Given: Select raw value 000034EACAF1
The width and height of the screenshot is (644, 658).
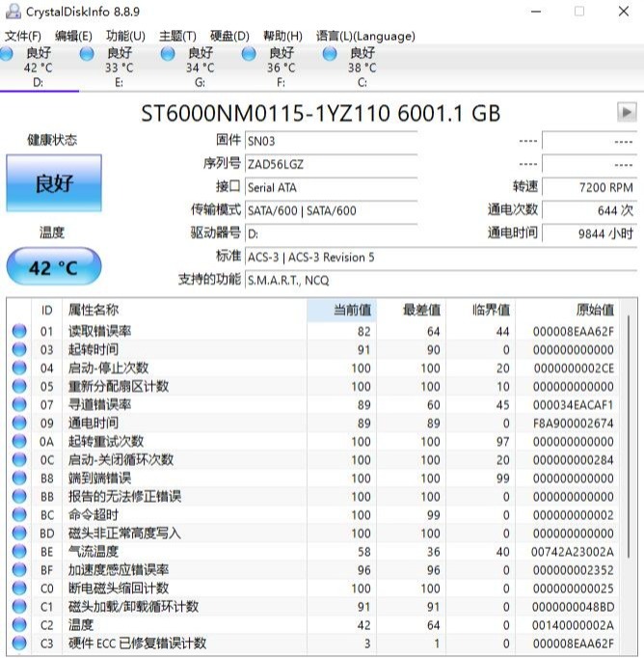Looking at the screenshot, I should coord(574,404).
